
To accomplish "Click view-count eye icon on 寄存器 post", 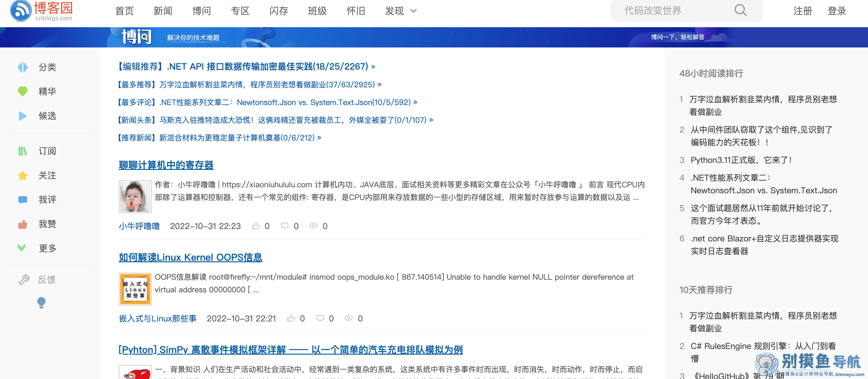I will pos(313,226).
